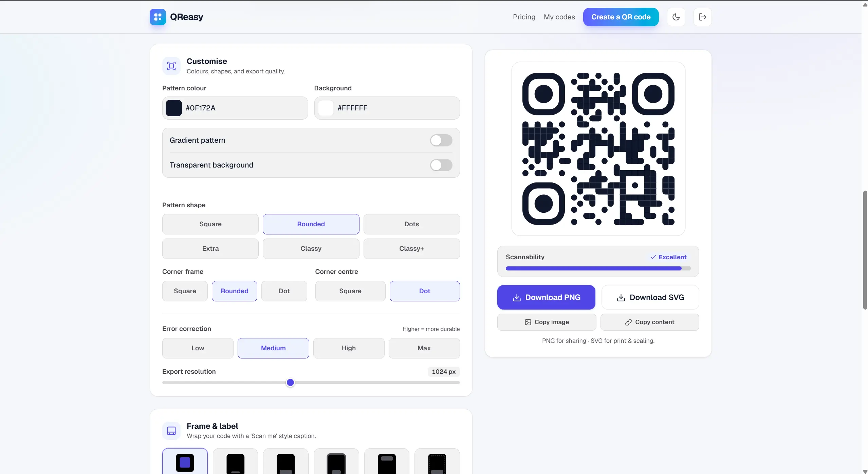
Task: Select the first frame style thumbnail
Action: (185, 461)
